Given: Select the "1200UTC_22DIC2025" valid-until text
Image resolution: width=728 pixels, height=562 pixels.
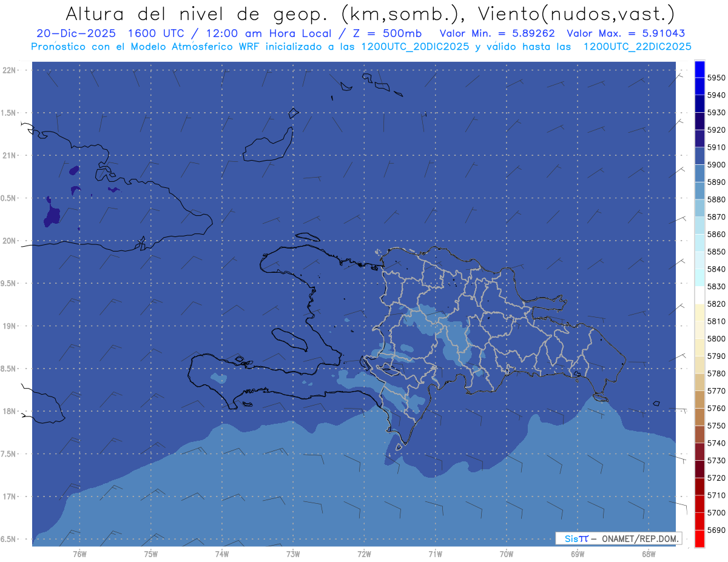Looking at the screenshot, I should click(637, 47).
